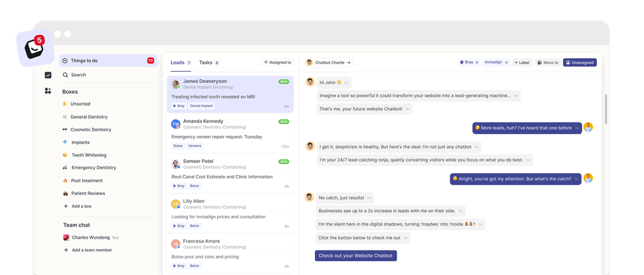Click Chatbot avatar beside No catch message
This screenshot has height=275, width=644.
tap(309, 197)
